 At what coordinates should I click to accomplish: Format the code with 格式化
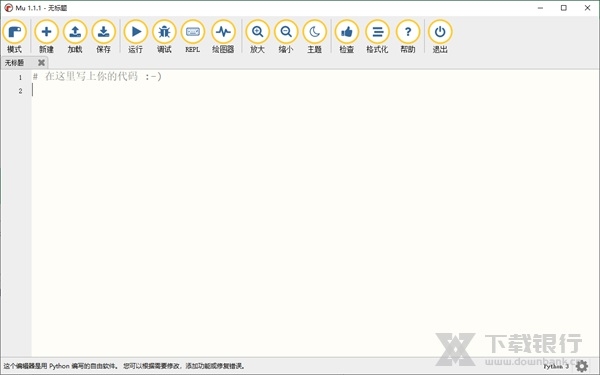(x=377, y=36)
